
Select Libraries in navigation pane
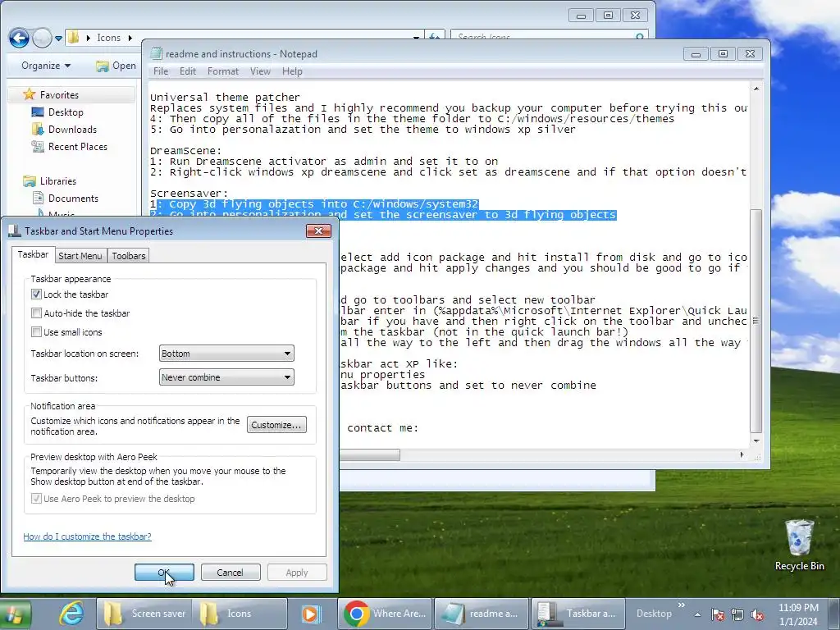pos(58,181)
